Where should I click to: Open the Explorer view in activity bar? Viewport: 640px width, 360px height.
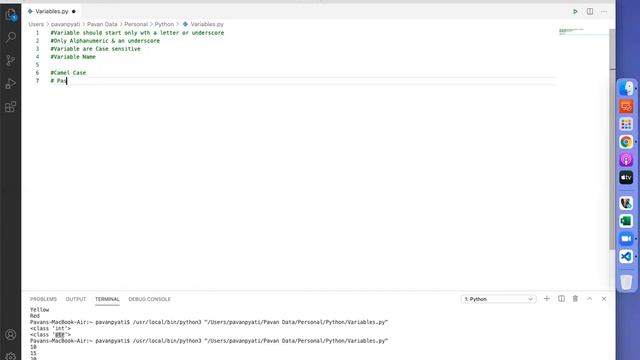click(x=11, y=15)
